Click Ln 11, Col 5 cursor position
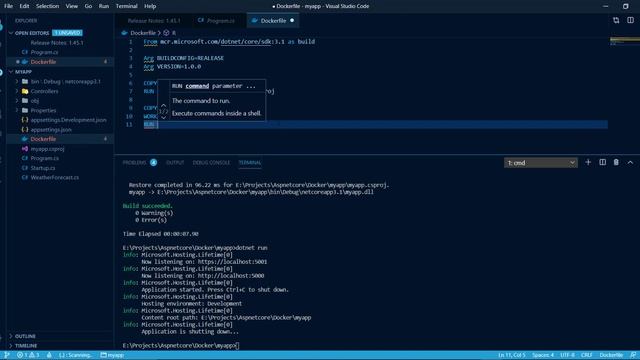 pyautogui.click(x=511, y=355)
